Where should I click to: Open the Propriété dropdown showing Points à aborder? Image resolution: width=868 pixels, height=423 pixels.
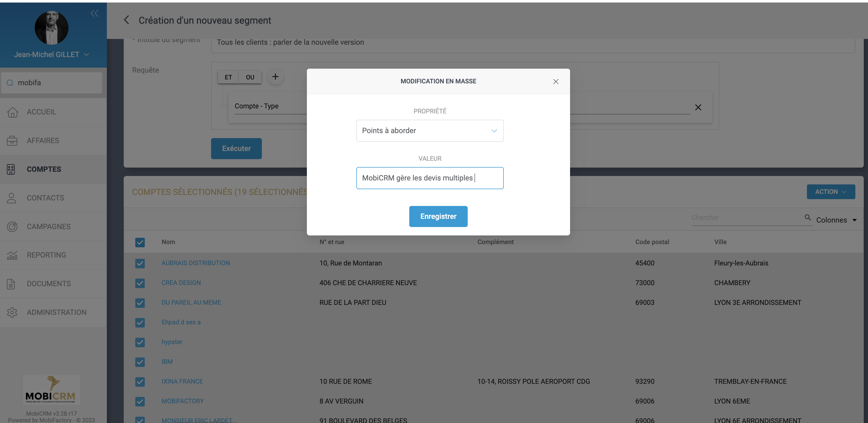pyautogui.click(x=430, y=131)
